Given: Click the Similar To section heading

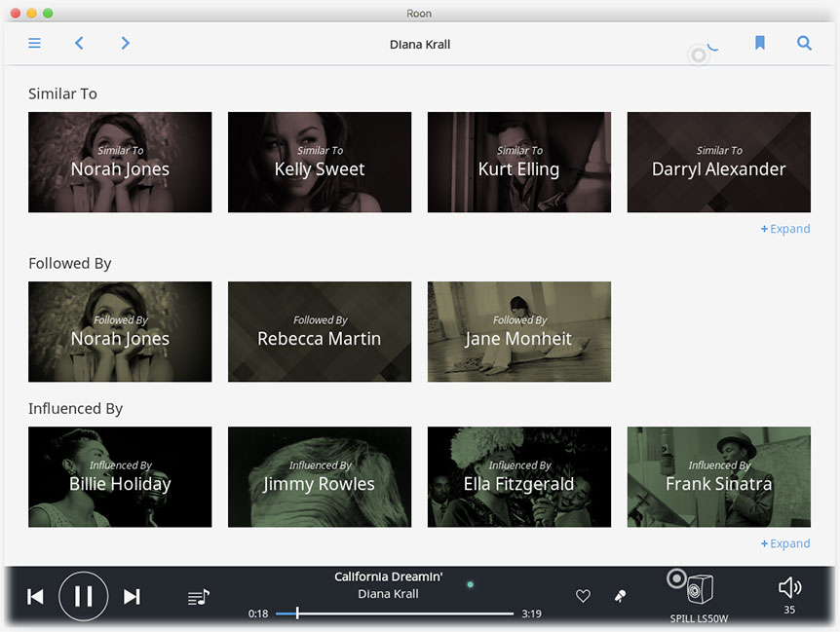Looking at the screenshot, I should [x=62, y=93].
